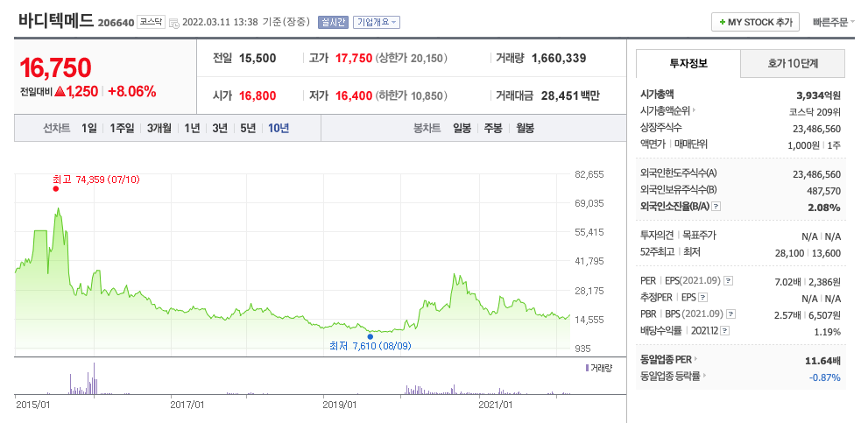Click the 최고 red high-point marker on chart

[55, 189]
